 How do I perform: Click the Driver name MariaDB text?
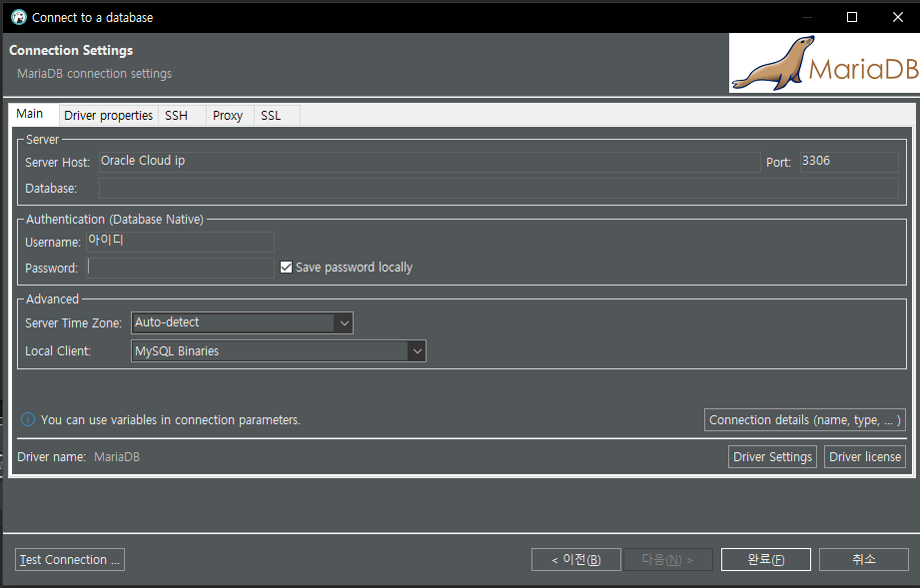[x=117, y=456]
